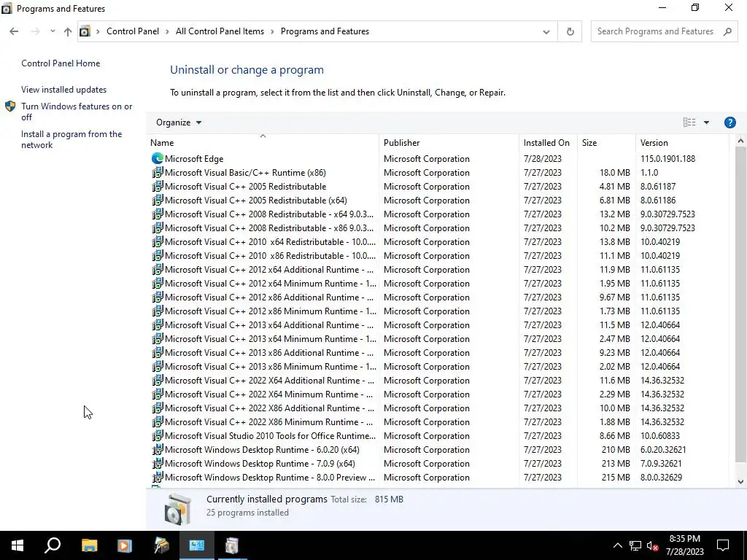Viewport: 747px width, 560px height.
Task: Select Visual C++ 2013 x64 Minimum Runtime
Action: [438, 338]
